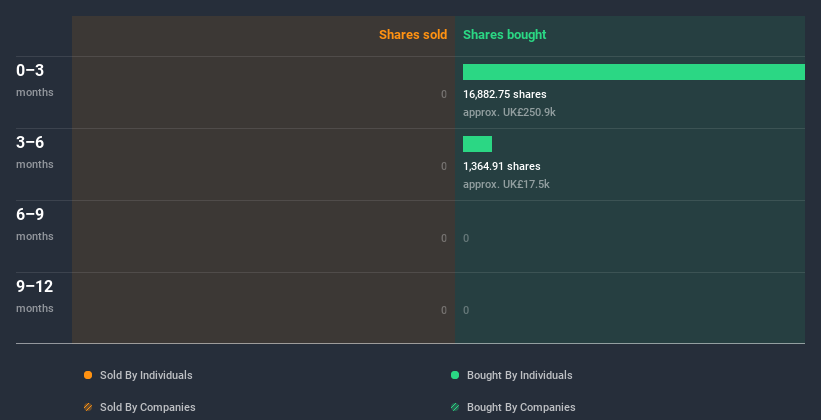
Task: Click the Shares sold header
Action: pos(413,35)
